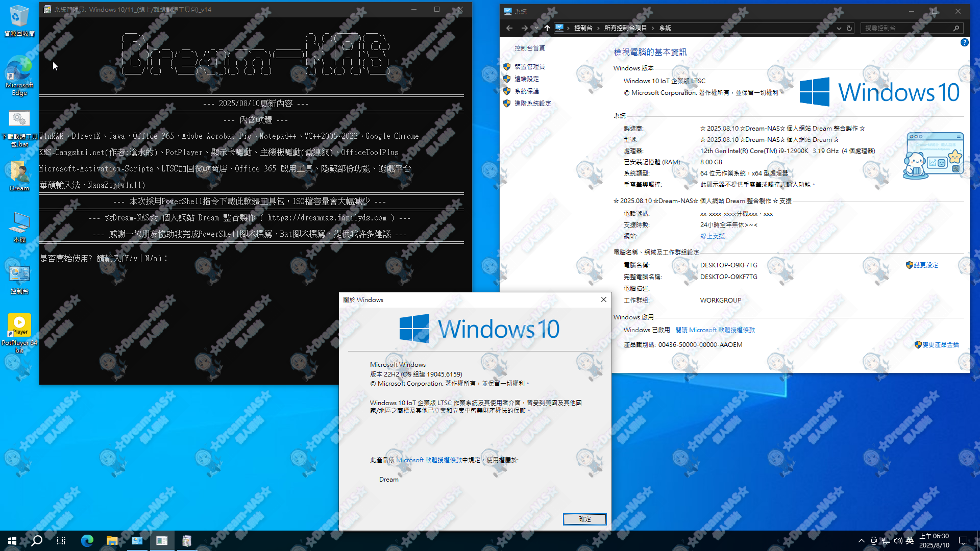
Task: Click the volume icon in the system tray
Action: point(897,540)
